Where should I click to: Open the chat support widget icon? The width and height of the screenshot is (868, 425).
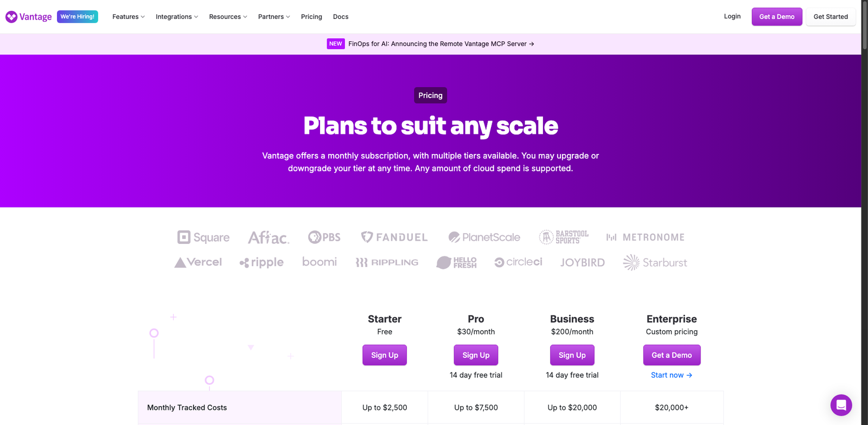pos(841,405)
